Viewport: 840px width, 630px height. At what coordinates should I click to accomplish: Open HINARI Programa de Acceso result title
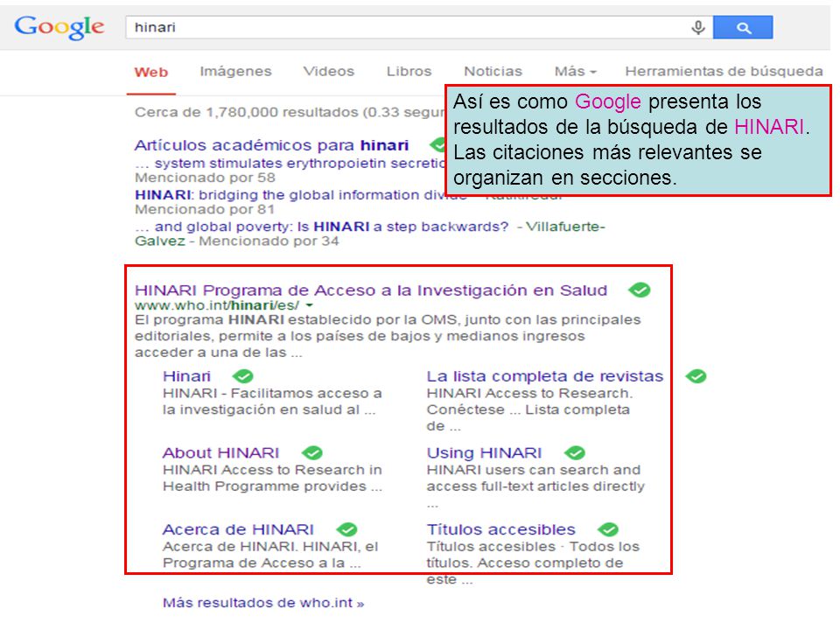tap(371, 290)
